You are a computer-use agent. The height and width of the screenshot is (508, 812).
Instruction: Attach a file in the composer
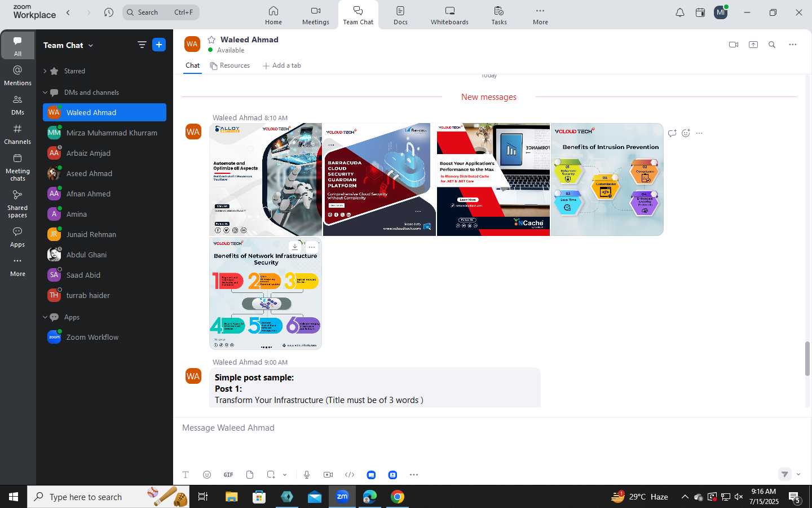[250, 475]
